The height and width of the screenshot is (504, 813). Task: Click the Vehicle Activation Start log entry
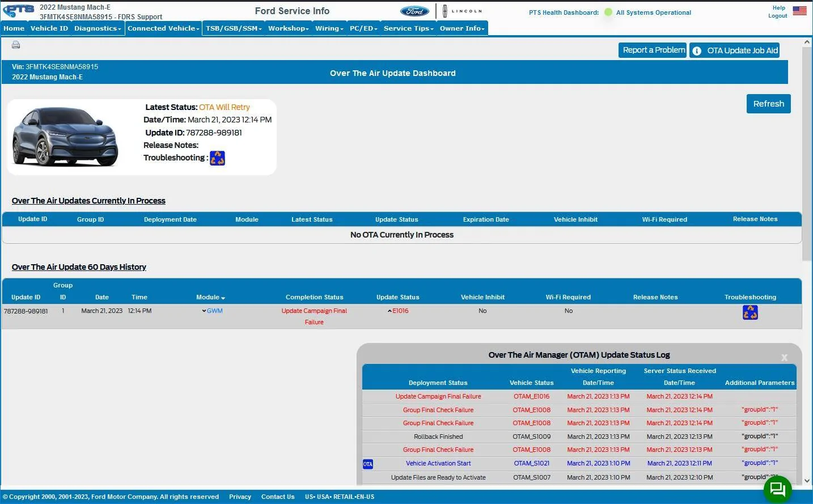pyautogui.click(x=438, y=463)
